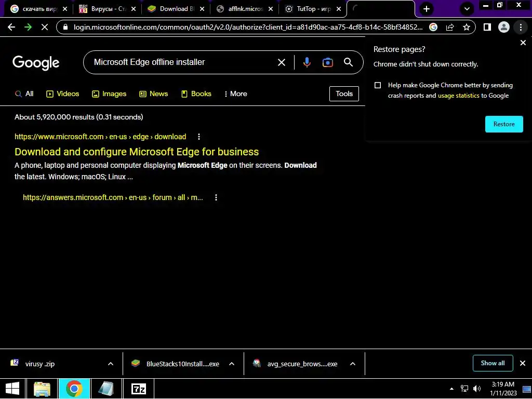Click the answers.microsoft.com forum URL
This screenshot has height=399, width=532.
tap(113, 197)
